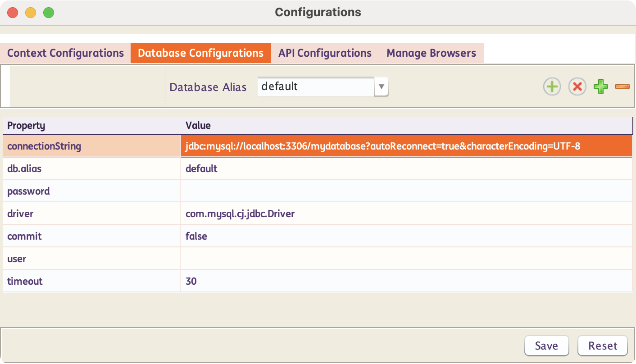The width and height of the screenshot is (636, 364).
Task: Select the Database Configurations tab
Action: click(200, 53)
